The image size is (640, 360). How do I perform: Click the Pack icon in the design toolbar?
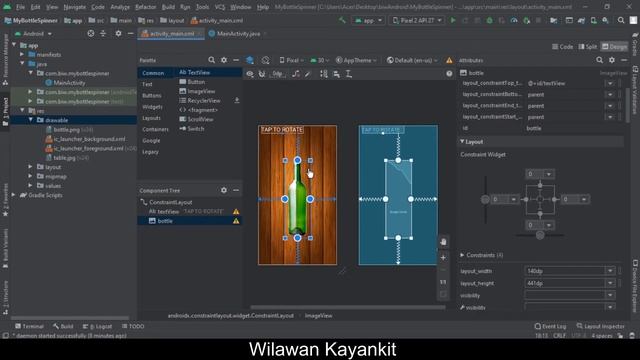[x=324, y=74]
